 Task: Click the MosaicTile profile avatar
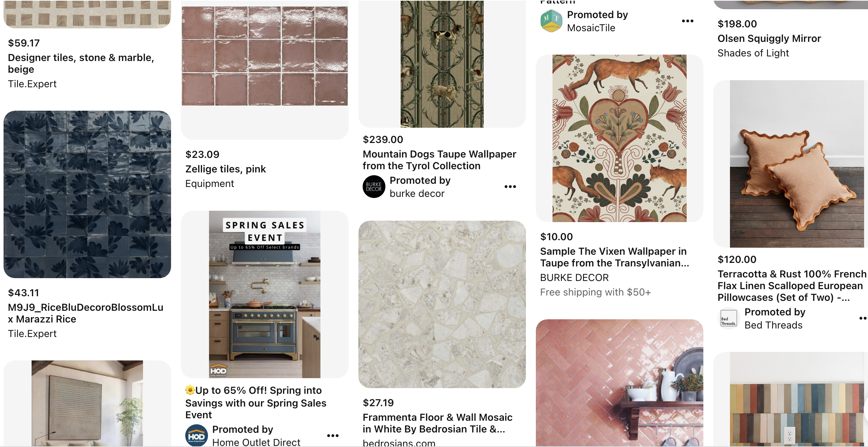(x=551, y=21)
